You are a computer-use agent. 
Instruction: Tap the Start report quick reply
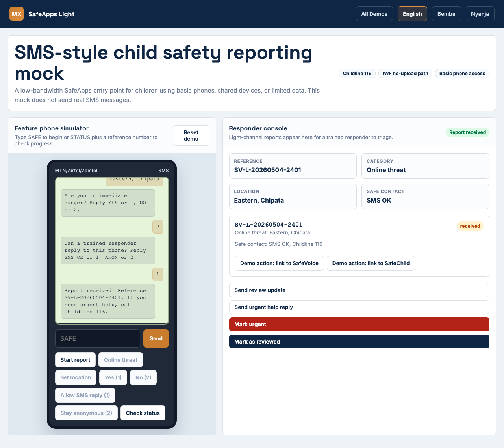75,360
